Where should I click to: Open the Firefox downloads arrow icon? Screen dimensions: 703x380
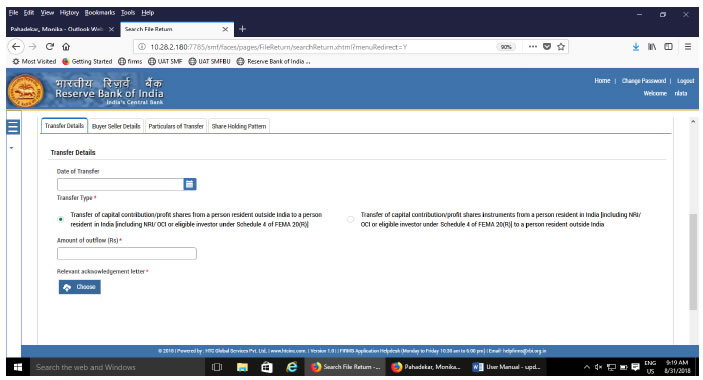click(x=636, y=47)
